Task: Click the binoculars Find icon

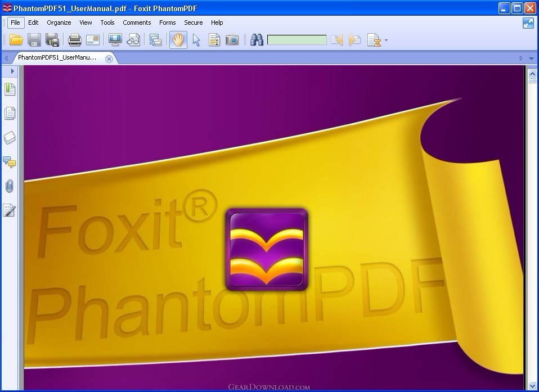Action: (257, 40)
